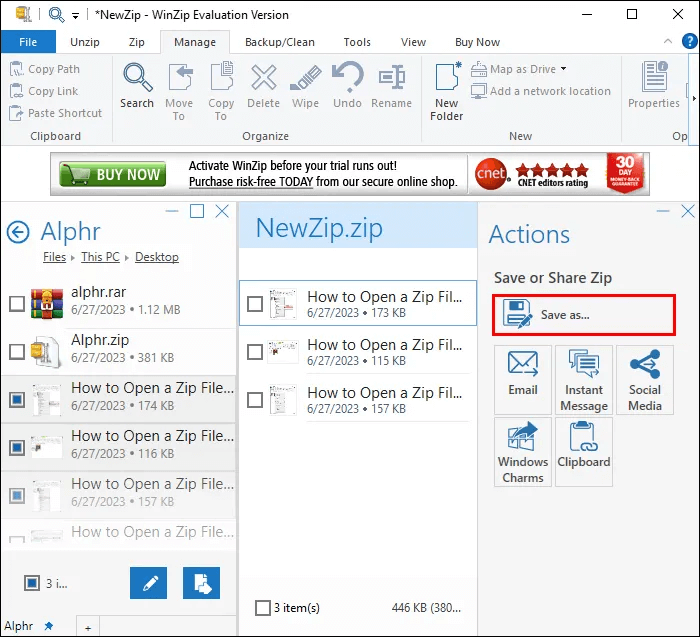Share zip via Email
Screen dimensions: 700x637
[523, 380]
